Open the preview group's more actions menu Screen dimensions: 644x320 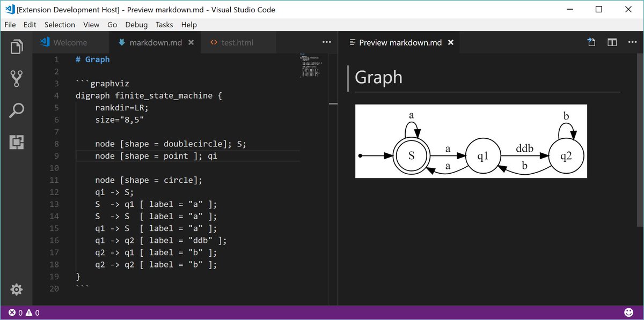click(x=633, y=42)
